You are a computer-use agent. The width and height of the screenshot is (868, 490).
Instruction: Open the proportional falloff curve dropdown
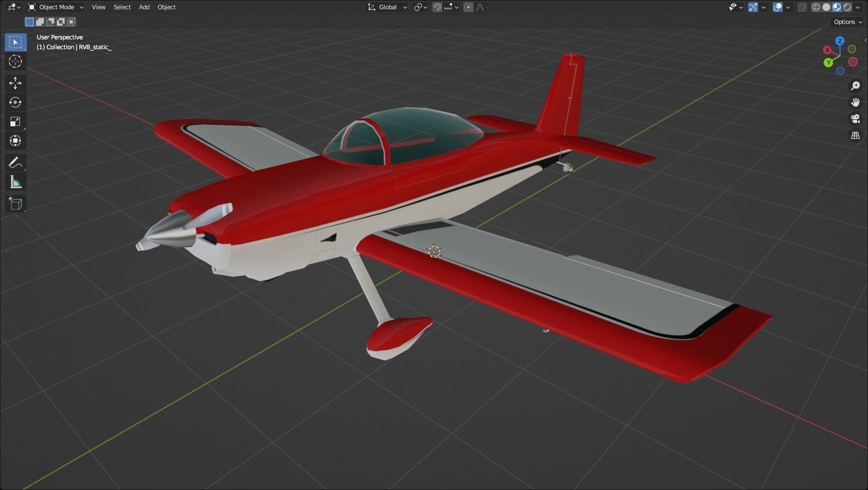[483, 7]
